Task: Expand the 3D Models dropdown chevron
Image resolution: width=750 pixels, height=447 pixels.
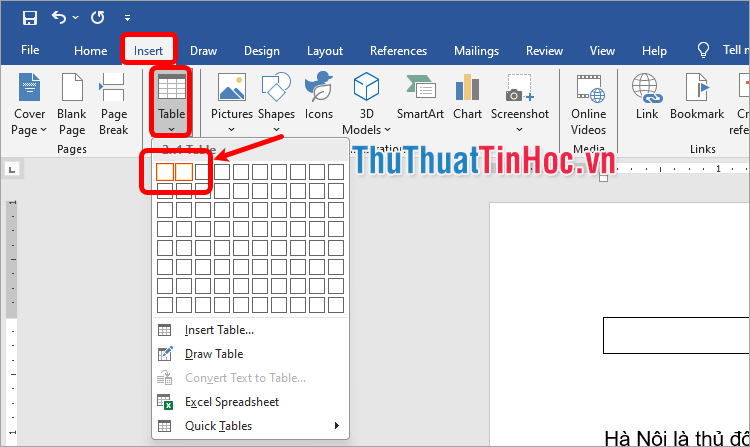Action: tap(387, 130)
